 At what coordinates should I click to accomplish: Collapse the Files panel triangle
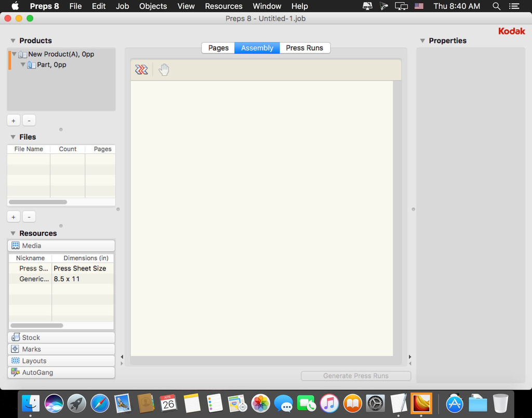pyautogui.click(x=13, y=137)
